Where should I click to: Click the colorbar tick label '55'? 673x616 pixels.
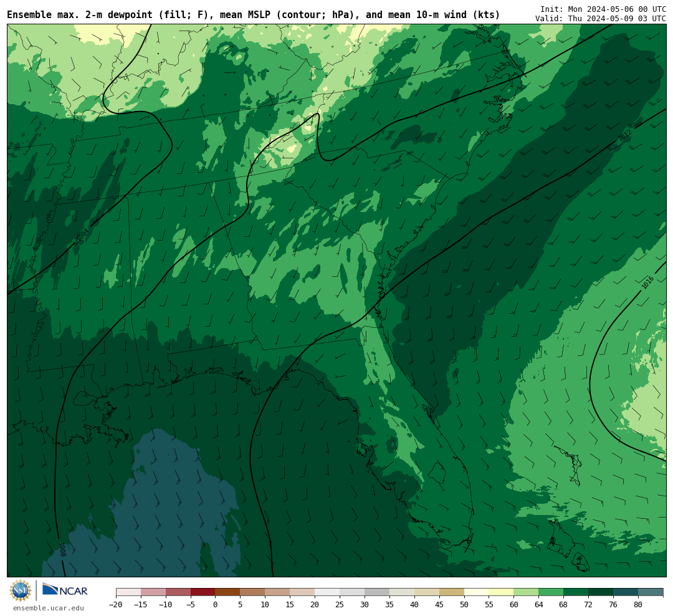tap(489, 604)
